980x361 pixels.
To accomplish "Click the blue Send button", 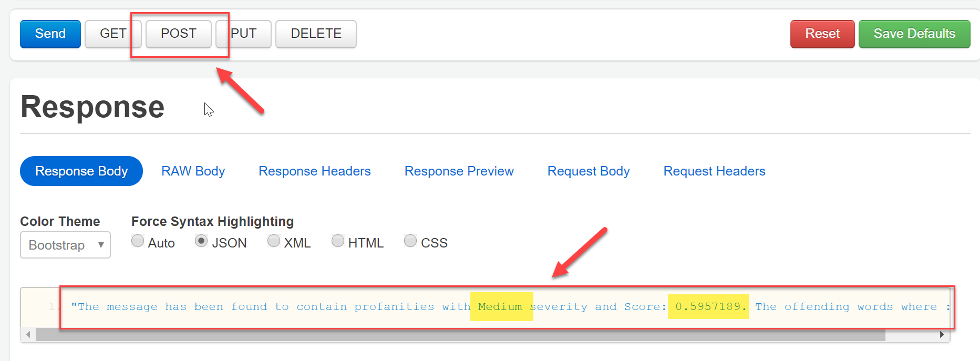I will [50, 34].
